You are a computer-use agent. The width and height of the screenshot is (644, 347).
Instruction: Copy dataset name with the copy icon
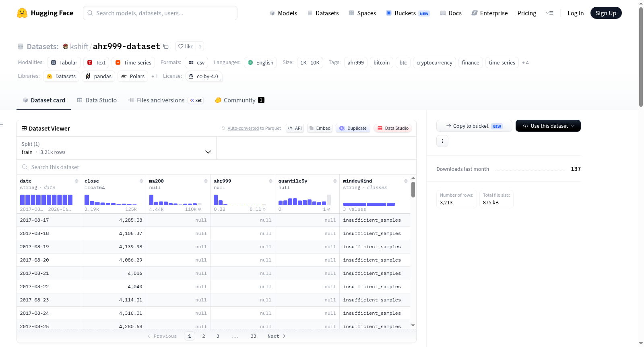click(166, 46)
